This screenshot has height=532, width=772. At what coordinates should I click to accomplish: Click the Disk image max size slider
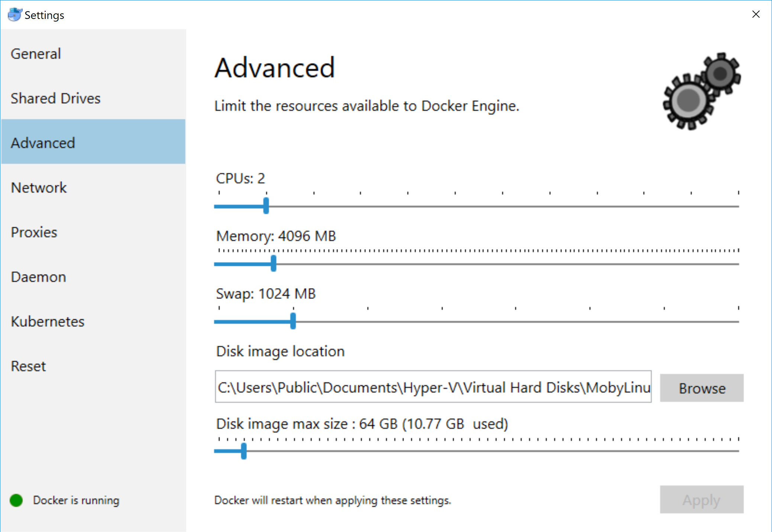tap(245, 451)
